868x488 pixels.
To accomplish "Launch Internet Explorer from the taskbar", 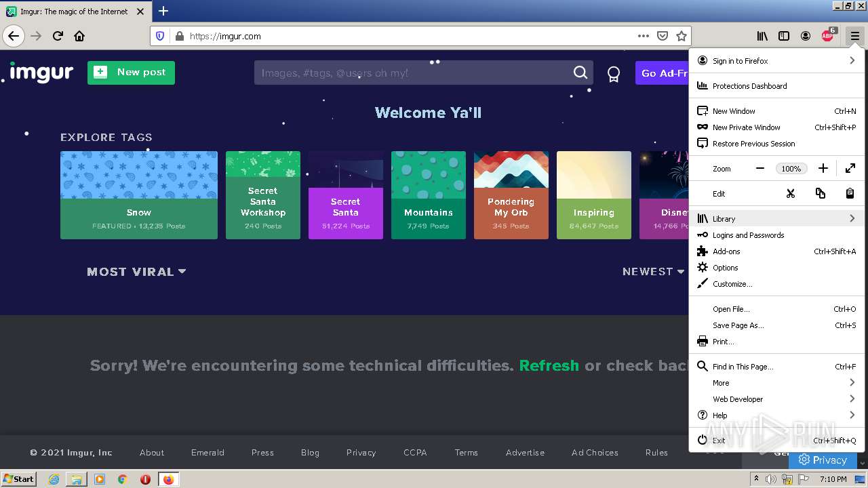I will (54, 479).
